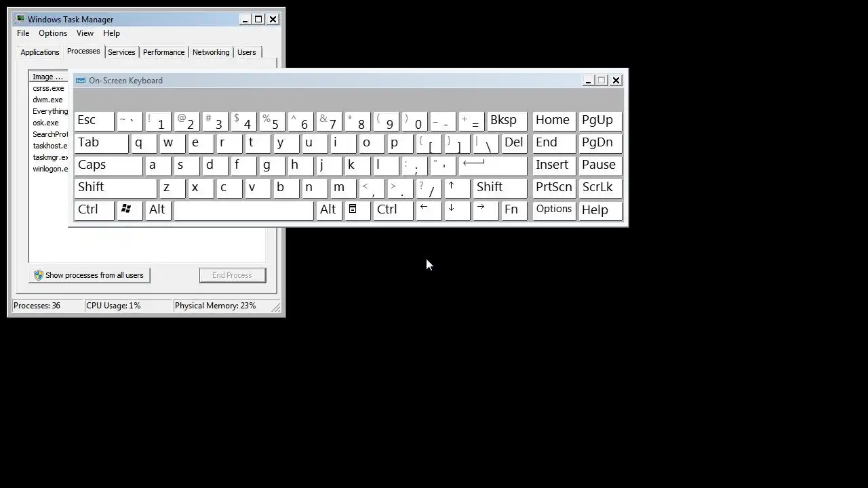868x488 pixels.
Task: Toggle the left Alt key
Action: click(158, 210)
